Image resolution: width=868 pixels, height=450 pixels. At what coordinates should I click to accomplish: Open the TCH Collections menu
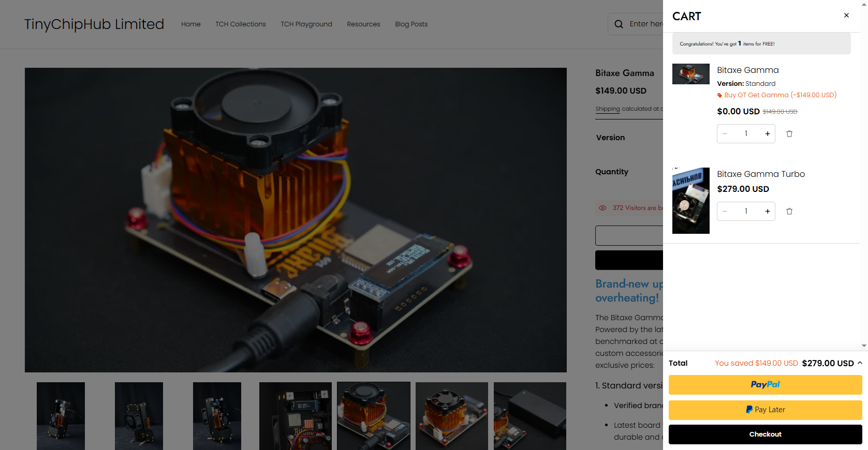click(x=240, y=24)
